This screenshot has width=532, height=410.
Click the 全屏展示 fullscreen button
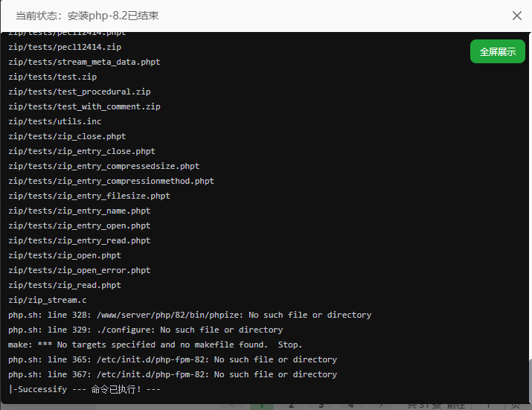(x=498, y=52)
